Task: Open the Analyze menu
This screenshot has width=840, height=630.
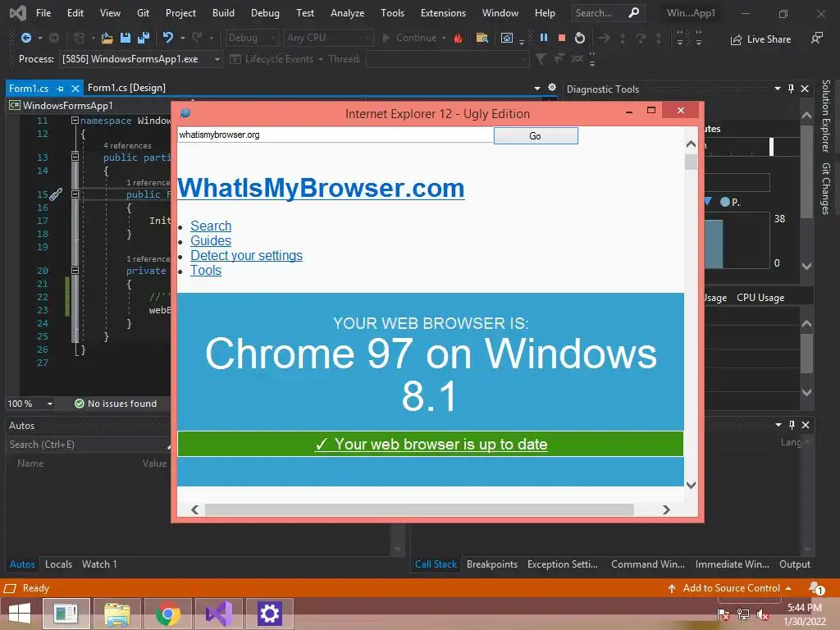Action: click(347, 13)
